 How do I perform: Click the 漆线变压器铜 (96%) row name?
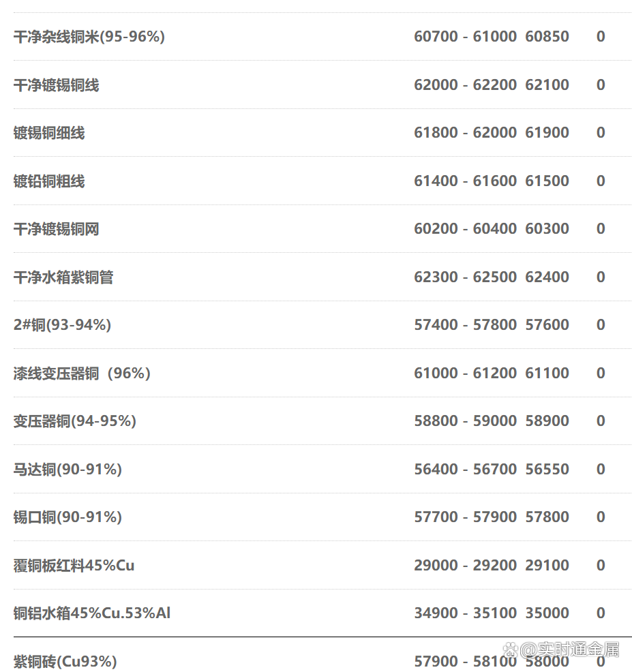coord(82,373)
